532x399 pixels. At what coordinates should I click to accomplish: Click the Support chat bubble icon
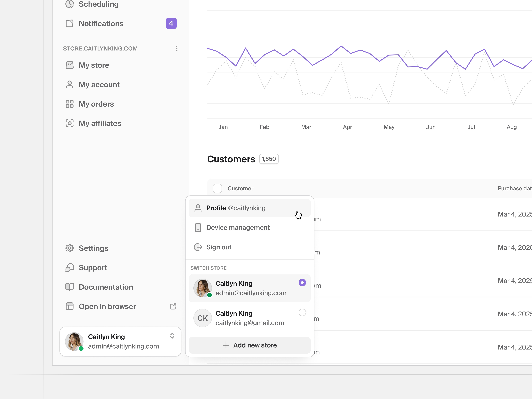(x=70, y=268)
